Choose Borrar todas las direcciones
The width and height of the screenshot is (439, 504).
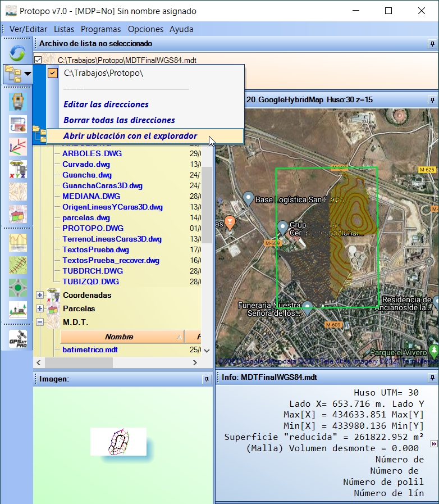point(119,120)
